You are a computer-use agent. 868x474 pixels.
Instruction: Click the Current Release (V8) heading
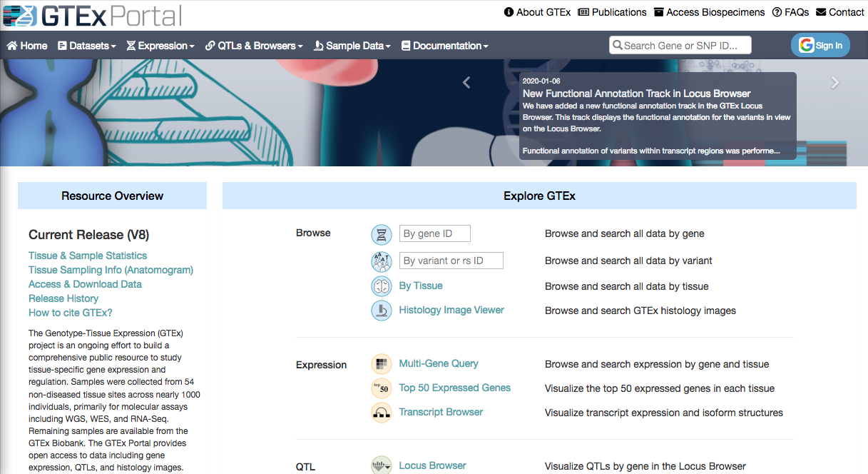coord(89,235)
